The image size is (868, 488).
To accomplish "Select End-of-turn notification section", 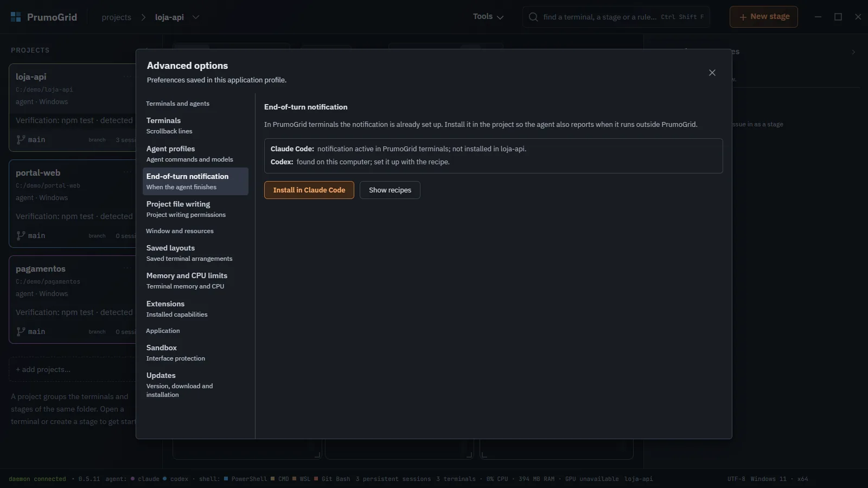I will (195, 181).
